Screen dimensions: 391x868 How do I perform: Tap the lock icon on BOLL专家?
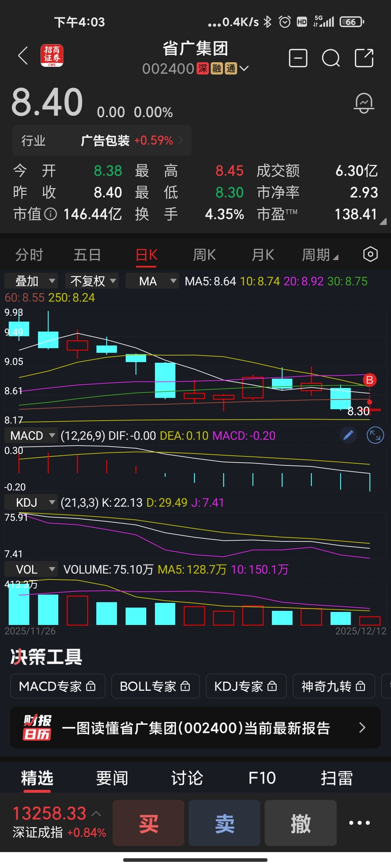(185, 686)
